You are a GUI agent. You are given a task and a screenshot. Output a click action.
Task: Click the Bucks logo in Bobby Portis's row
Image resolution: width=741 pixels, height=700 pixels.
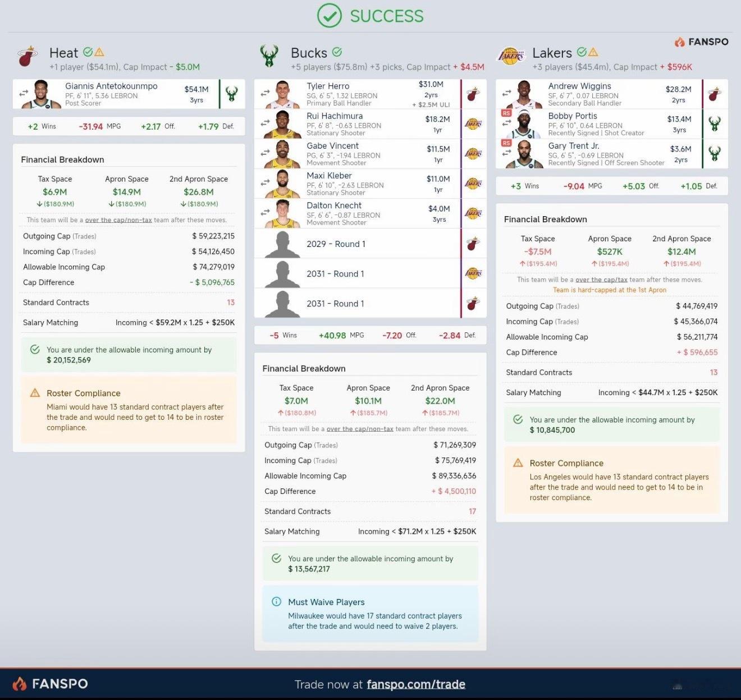click(x=714, y=123)
